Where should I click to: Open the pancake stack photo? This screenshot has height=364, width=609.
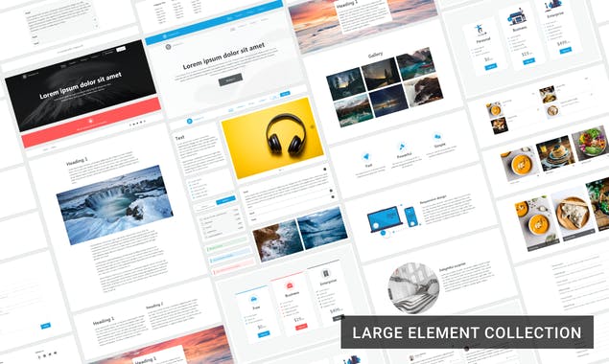tap(555, 153)
